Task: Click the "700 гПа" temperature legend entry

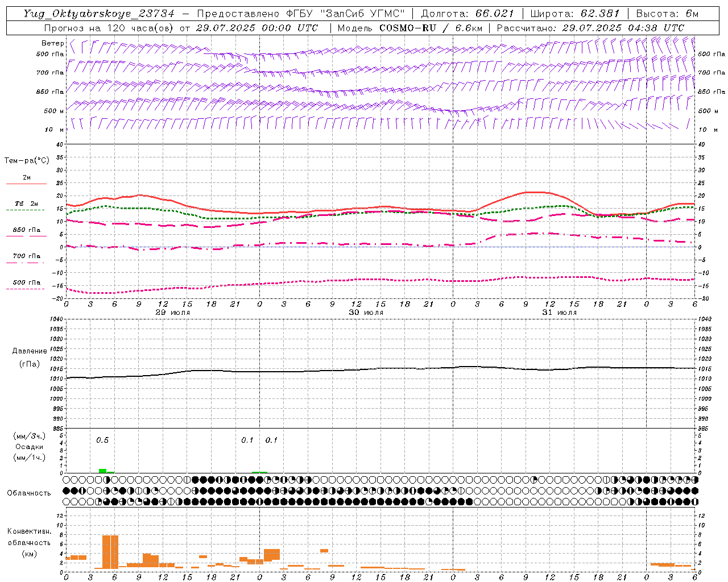Action: (27, 256)
